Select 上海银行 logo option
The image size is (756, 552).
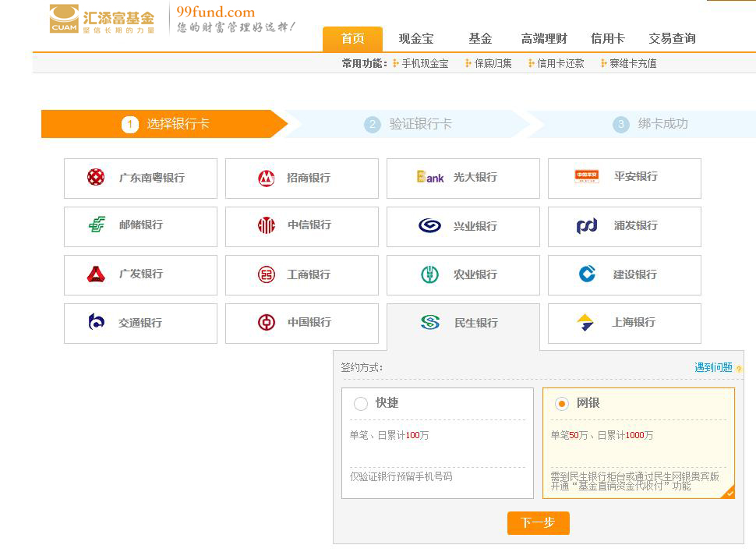click(585, 322)
